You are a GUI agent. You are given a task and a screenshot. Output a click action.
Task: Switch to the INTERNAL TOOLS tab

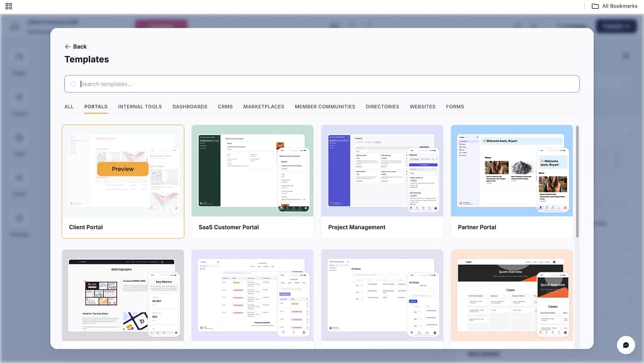(x=140, y=107)
